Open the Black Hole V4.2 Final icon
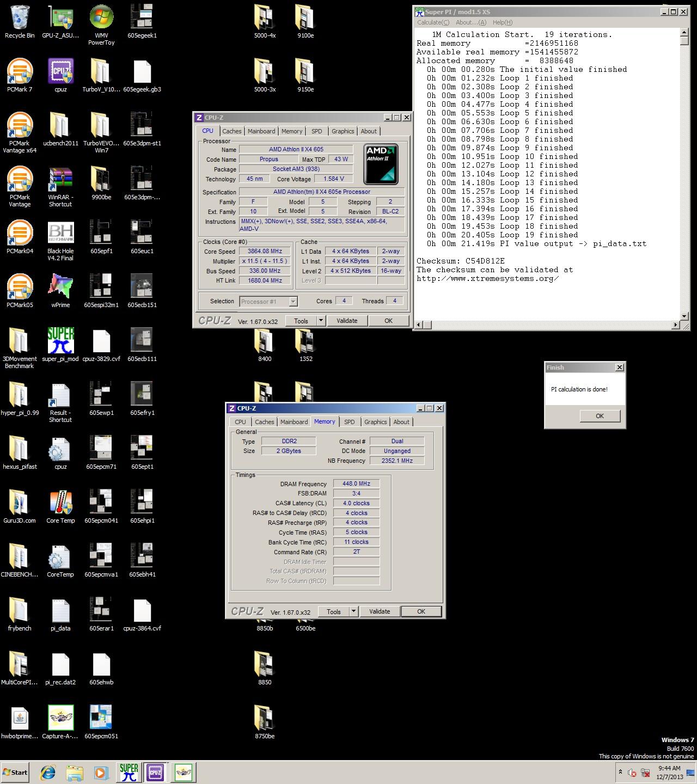The image size is (697, 784). click(60, 241)
